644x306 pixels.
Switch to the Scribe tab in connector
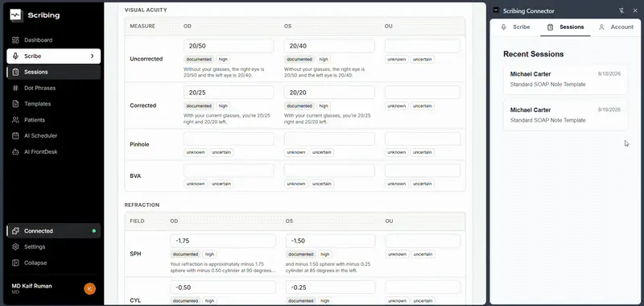[515, 27]
